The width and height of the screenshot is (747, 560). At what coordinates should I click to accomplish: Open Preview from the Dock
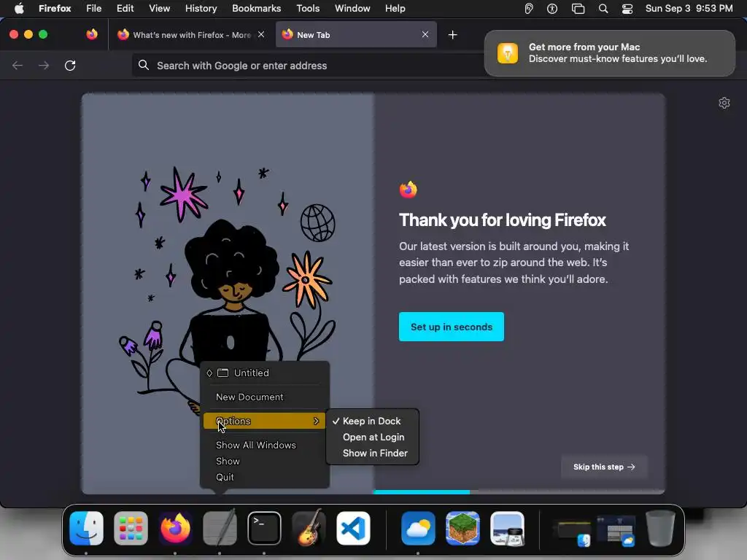click(507, 529)
